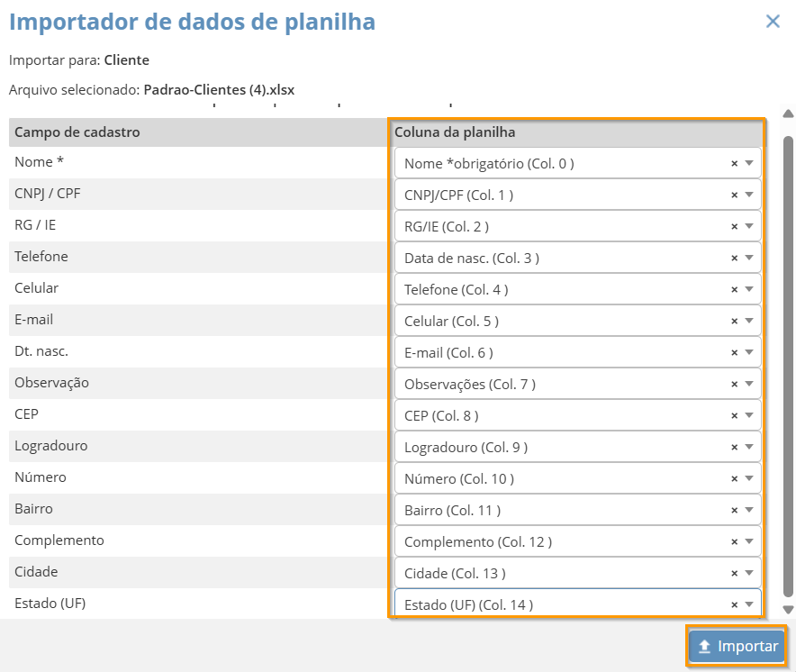The image size is (796, 672).
Task: Open the Estado (UF) column dropdown
Action: (749, 605)
